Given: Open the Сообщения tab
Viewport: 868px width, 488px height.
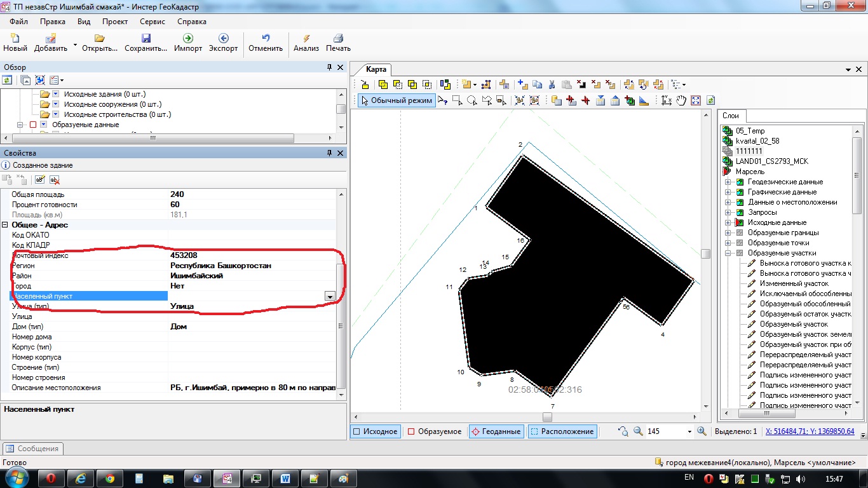Looking at the screenshot, I should tap(33, 449).
